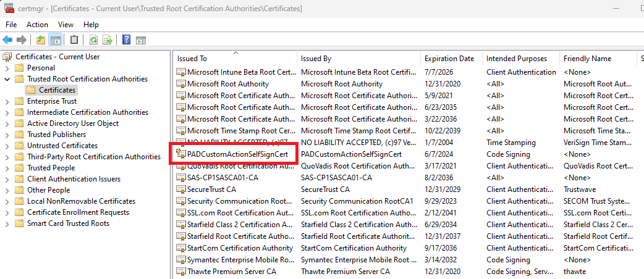
Task: Open the Action menu
Action: pos(37,25)
